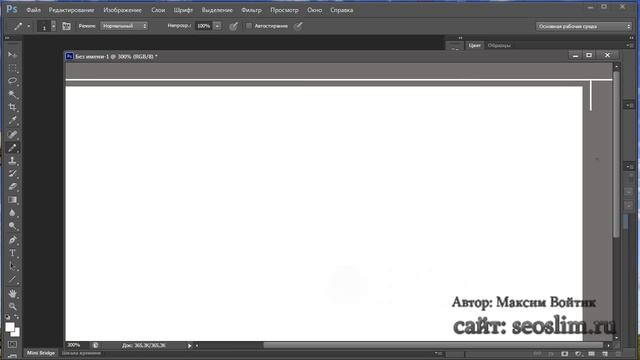Select the Line shape tool
The height and width of the screenshot is (360, 640).
[x=12, y=280]
